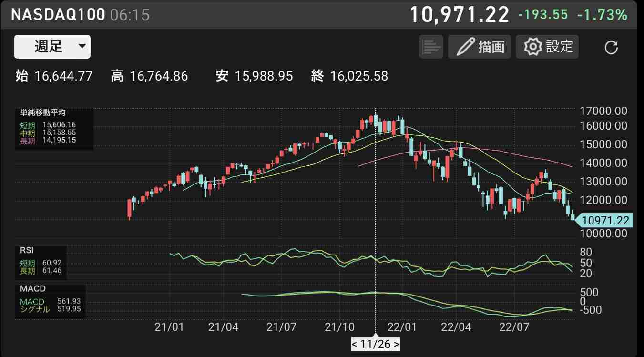
Task: Click the -193.55 price change
Action: 543,15
